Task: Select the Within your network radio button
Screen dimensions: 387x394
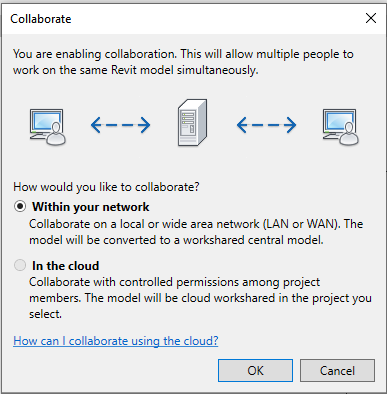Action: [20, 207]
